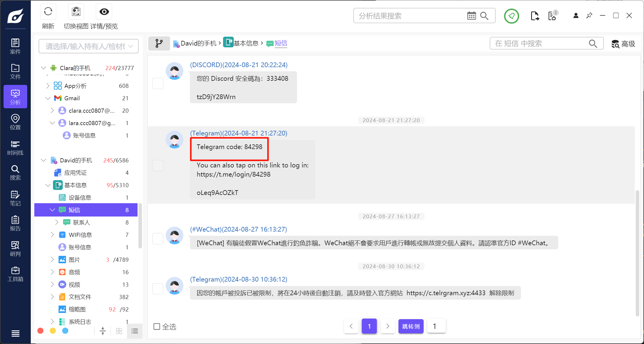Screen dimensions: 644x344
Task: Collapse the Gmail tree node
Action: coord(48,98)
